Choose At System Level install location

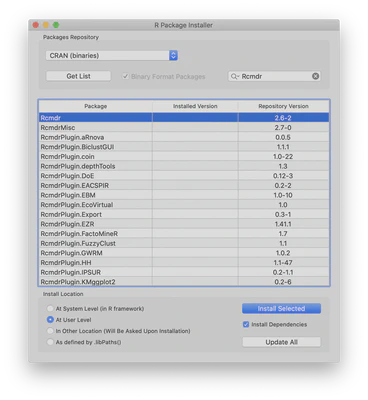pyautogui.click(x=50, y=308)
